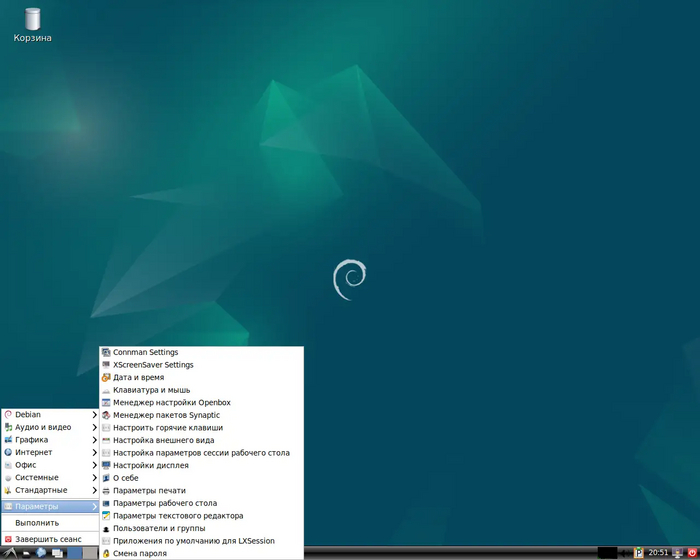
Task: Click the black CPU usage monitor
Action: pos(608,553)
